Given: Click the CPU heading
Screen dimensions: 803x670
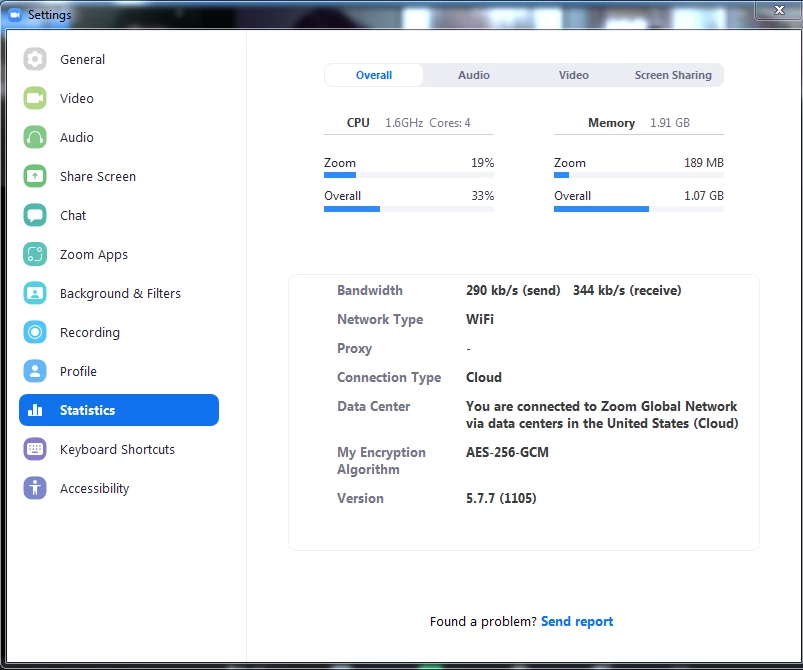Looking at the screenshot, I should [x=358, y=123].
